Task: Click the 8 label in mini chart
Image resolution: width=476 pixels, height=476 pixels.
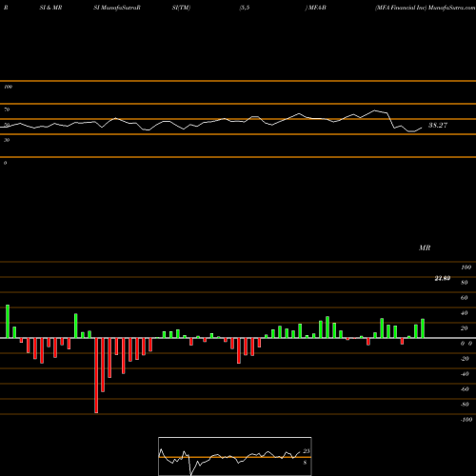Action: click(x=305, y=463)
